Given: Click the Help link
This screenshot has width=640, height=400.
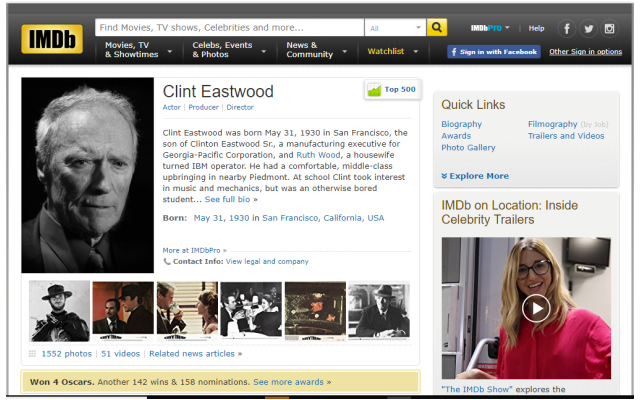Looking at the screenshot, I should (536, 28).
